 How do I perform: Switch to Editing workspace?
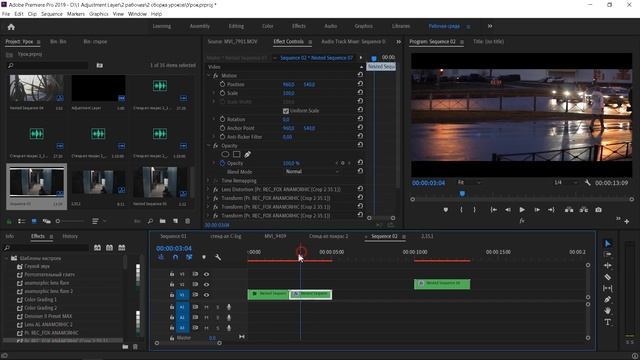click(x=236, y=26)
